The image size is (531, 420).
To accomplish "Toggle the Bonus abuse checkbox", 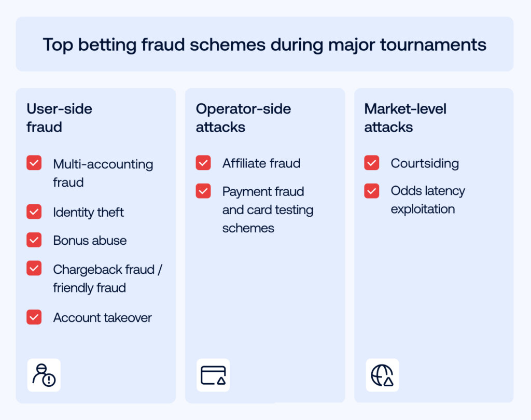I will click(34, 240).
